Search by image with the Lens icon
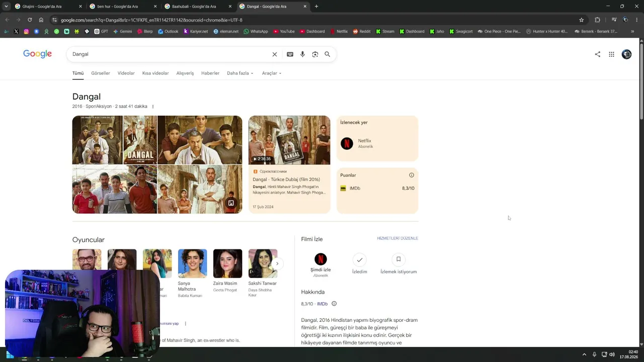 315,54
